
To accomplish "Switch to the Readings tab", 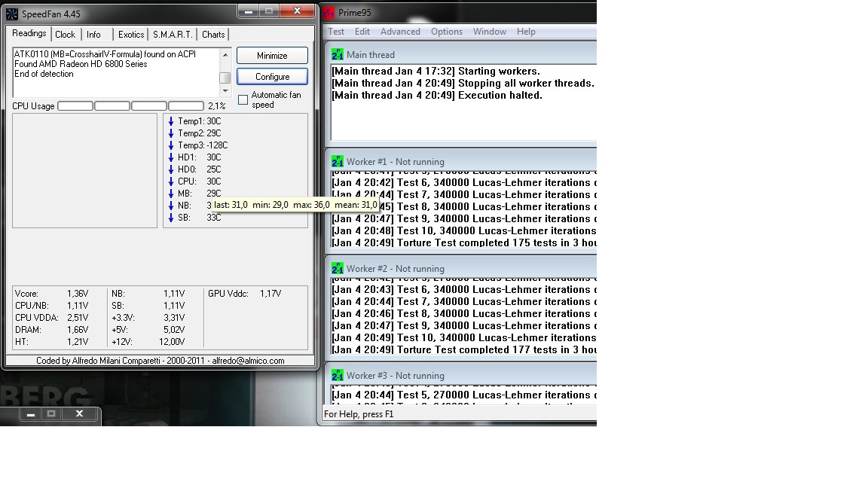I will pos(29,33).
